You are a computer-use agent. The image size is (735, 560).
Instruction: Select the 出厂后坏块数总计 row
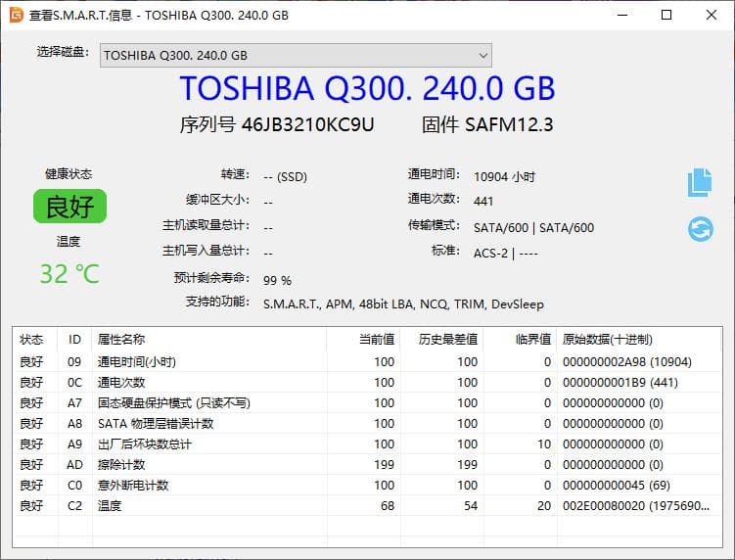(x=368, y=444)
